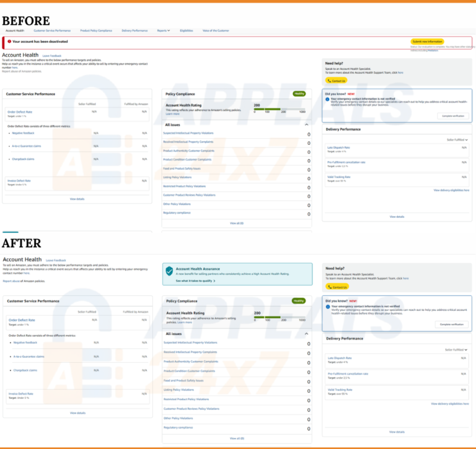The height and width of the screenshot is (449, 476).
Task: Click Contact Us button in AFTER Need help box
Action: [337, 287]
